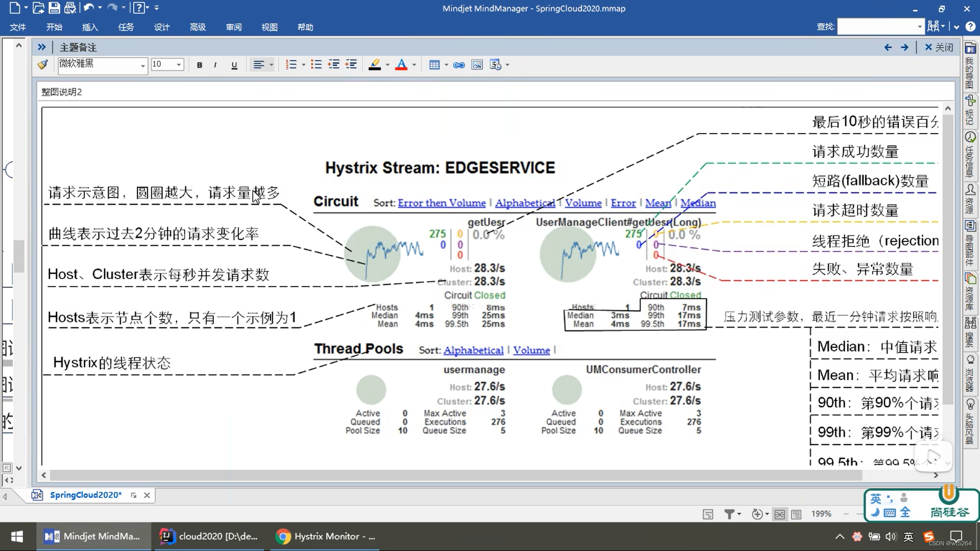Click the next topic arrow button

[x=904, y=47]
